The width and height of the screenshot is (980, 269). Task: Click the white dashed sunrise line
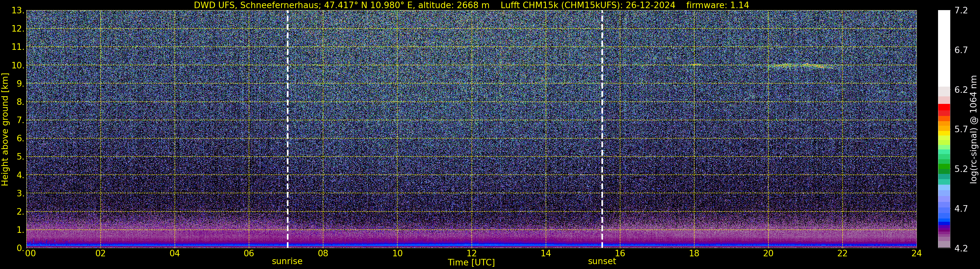coord(287,129)
